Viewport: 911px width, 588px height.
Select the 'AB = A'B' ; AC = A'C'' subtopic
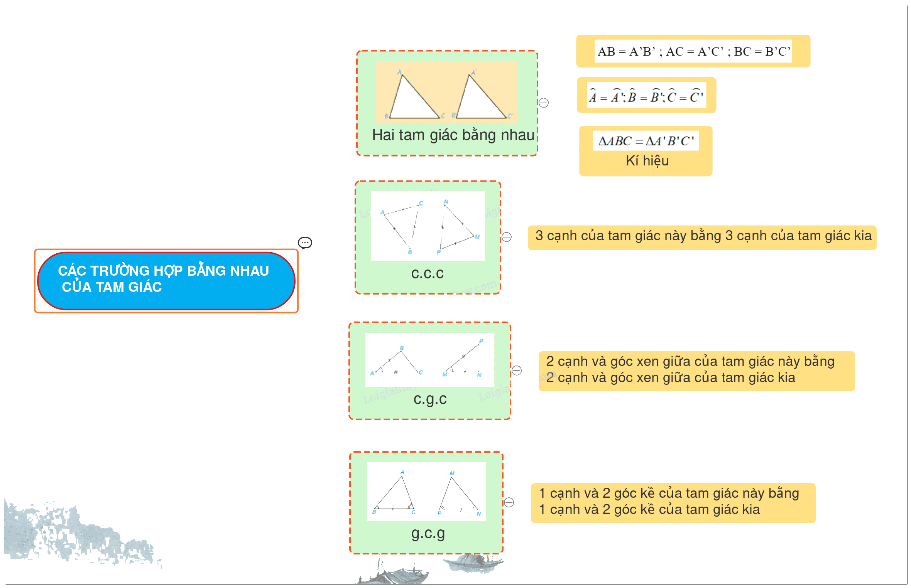point(693,51)
